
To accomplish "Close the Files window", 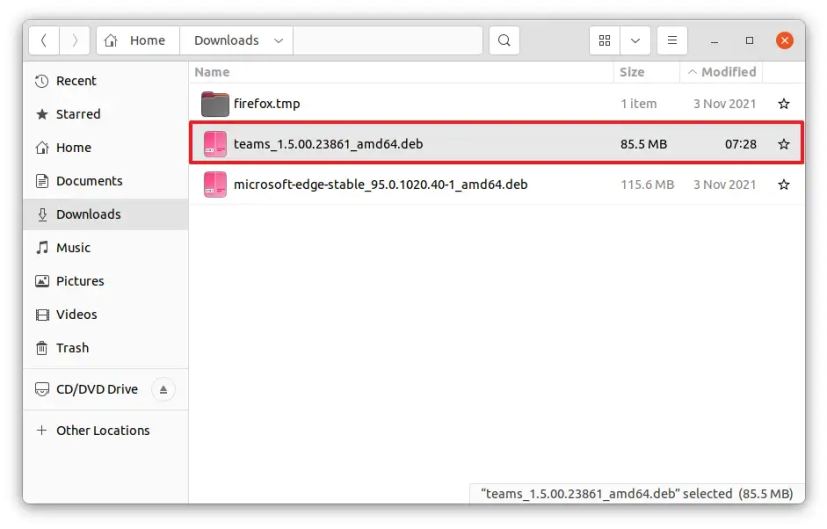I will click(x=785, y=41).
